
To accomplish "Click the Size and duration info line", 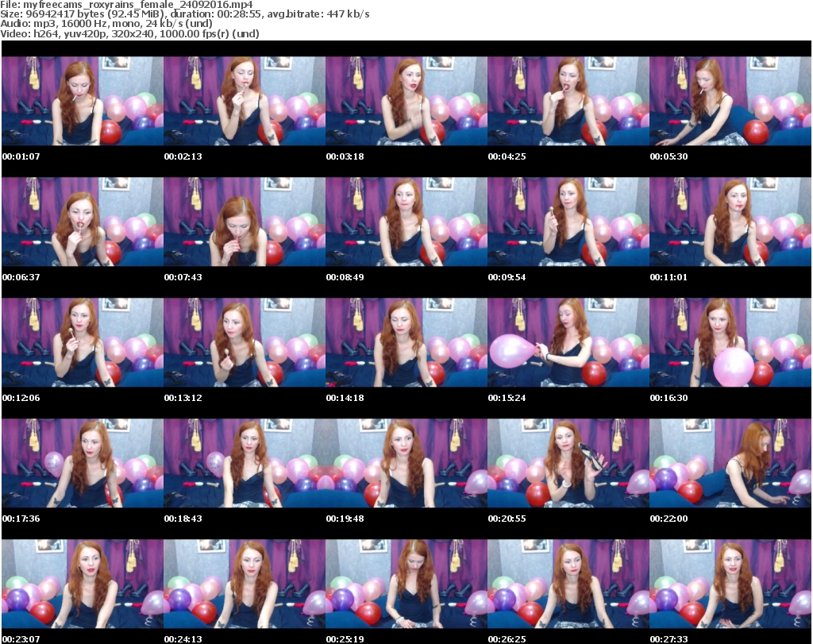I will pos(185,14).
